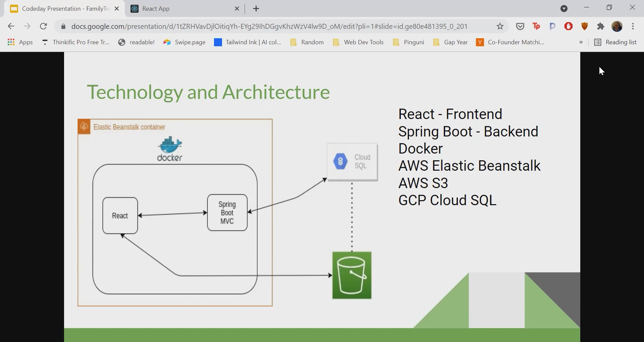Close the Codeday Presentation tab
Image resolution: width=644 pixels, height=342 pixels.
pyautogui.click(x=117, y=9)
